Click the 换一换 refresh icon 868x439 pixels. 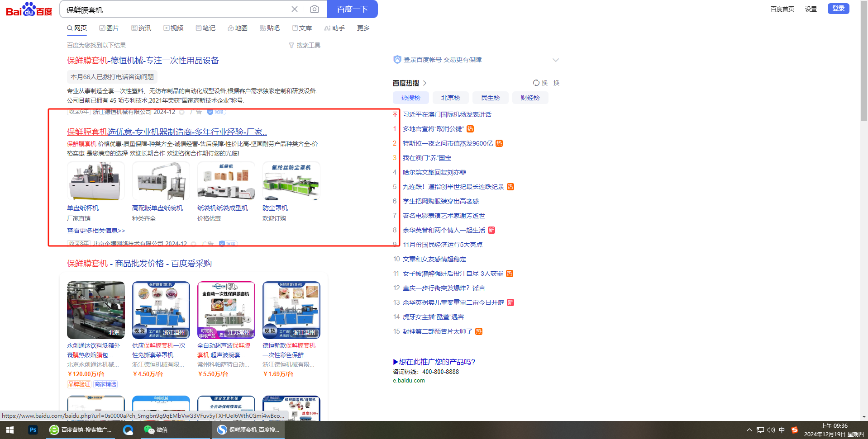click(x=536, y=83)
